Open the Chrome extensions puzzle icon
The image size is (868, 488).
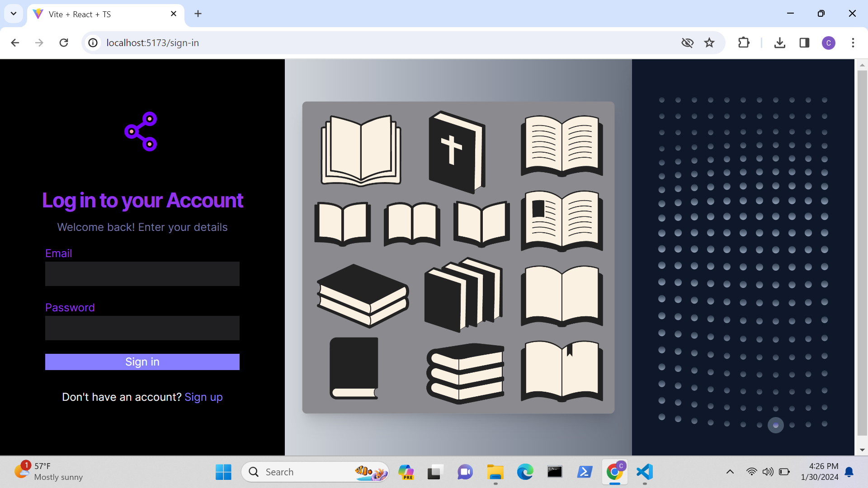744,43
